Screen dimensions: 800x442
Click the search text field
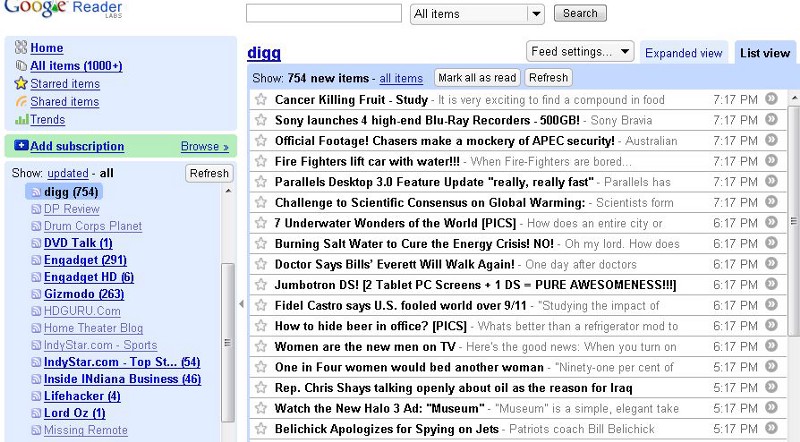click(x=323, y=14)
